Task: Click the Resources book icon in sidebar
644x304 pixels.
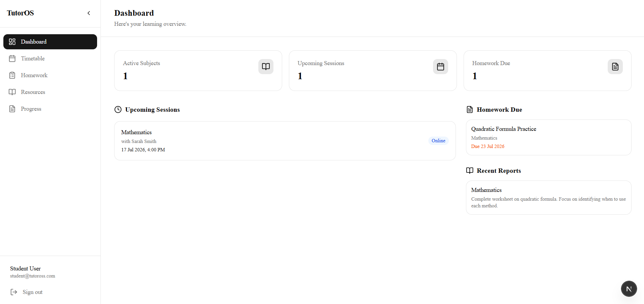Action: coord(12,92)
